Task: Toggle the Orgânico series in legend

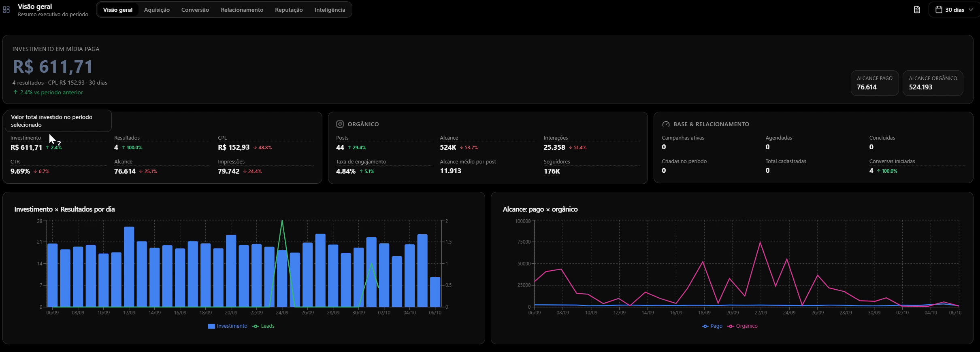Action: point(743,326)
